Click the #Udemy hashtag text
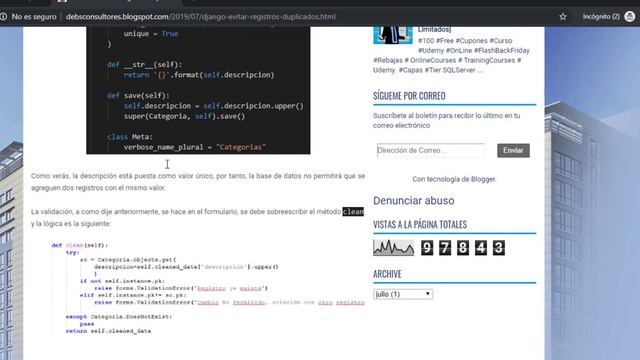The height and width of the screenshot is (360, 640). [x=431, y=51]
